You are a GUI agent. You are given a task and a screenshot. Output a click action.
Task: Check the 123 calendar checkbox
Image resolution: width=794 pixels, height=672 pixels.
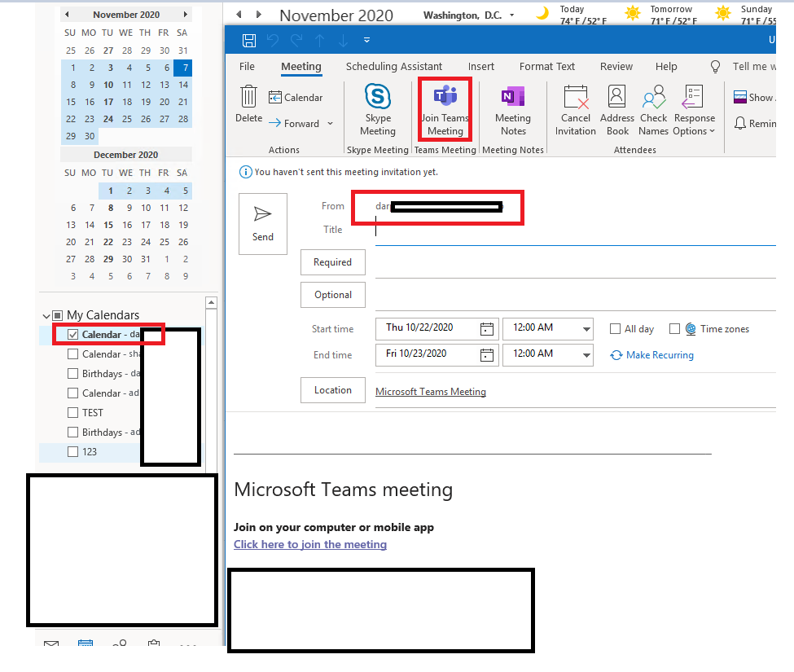pos(73,452)
